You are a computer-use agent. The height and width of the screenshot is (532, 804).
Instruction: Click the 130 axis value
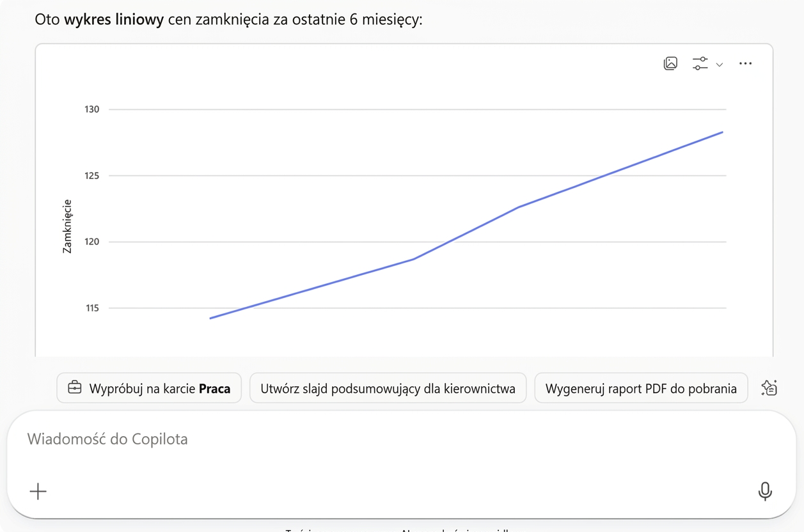click(92, 109)
